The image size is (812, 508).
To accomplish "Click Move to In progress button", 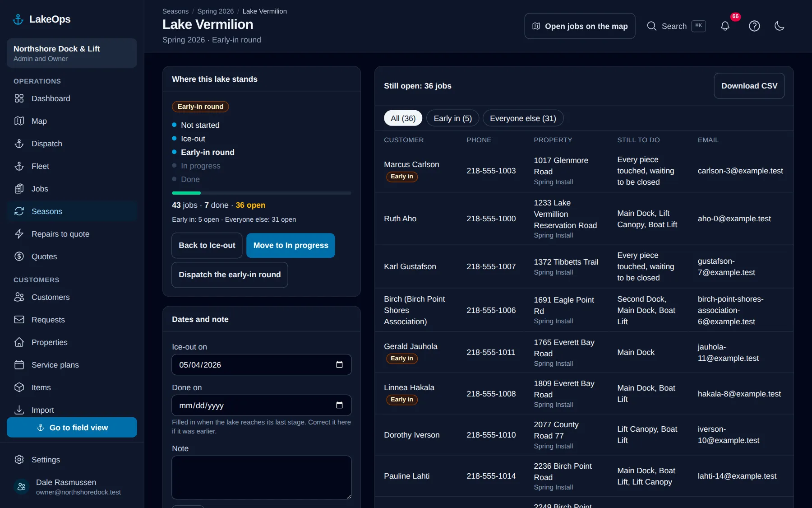I will (x=291, y=245).
